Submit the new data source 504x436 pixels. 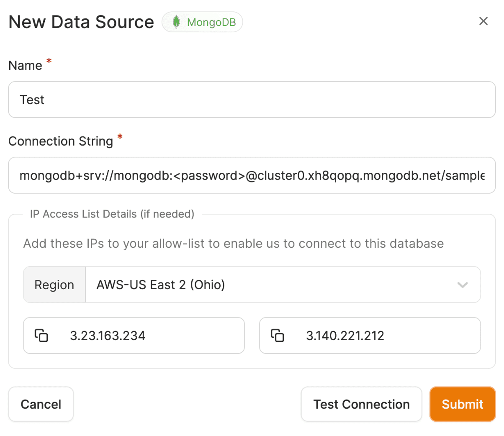tap(462, 404)
